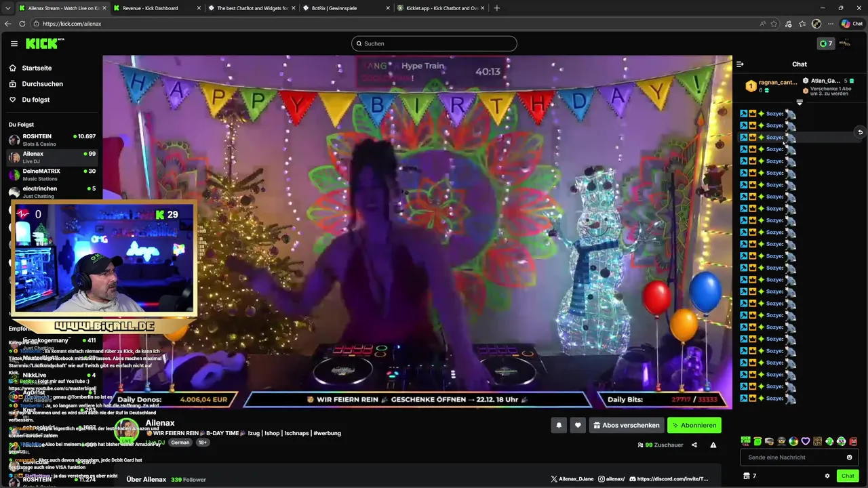Click the reply arrow on highlighted chat message
868x488 pixels.
click(860, 132)
